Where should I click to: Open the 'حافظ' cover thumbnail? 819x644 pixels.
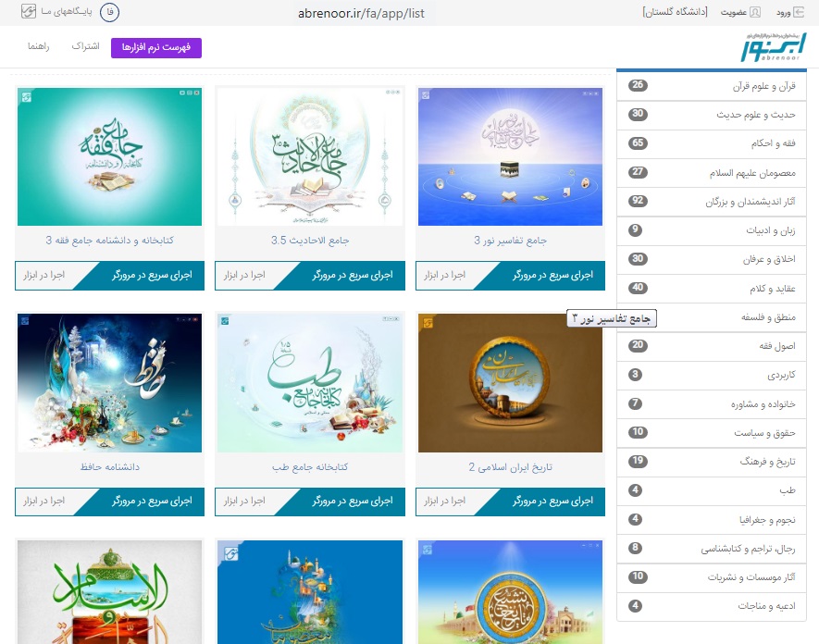[110, 383]
